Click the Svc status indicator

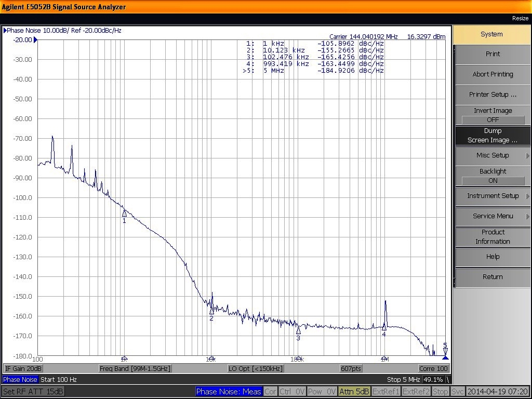tap(458, 392)
